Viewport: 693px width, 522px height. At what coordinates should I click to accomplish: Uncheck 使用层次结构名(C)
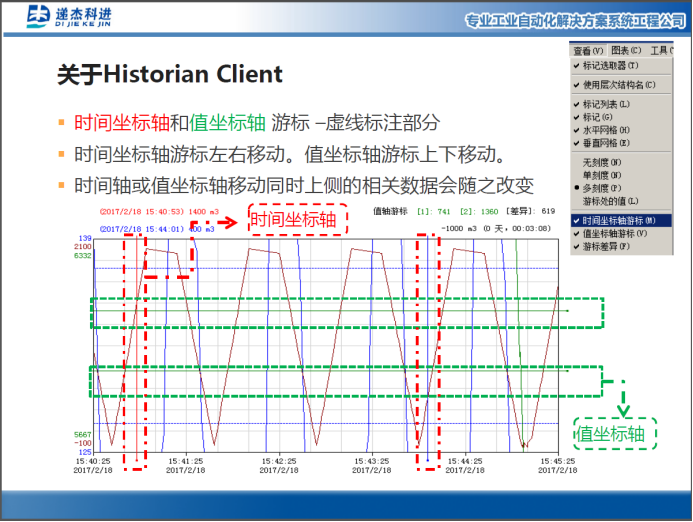tap(618, 85)
